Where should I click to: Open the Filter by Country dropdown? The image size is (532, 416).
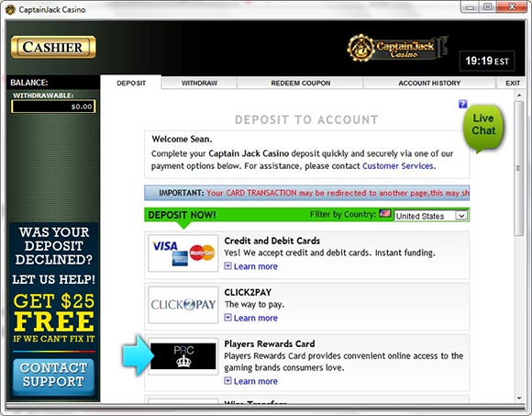pyautogui.click(x=430, y=216)
